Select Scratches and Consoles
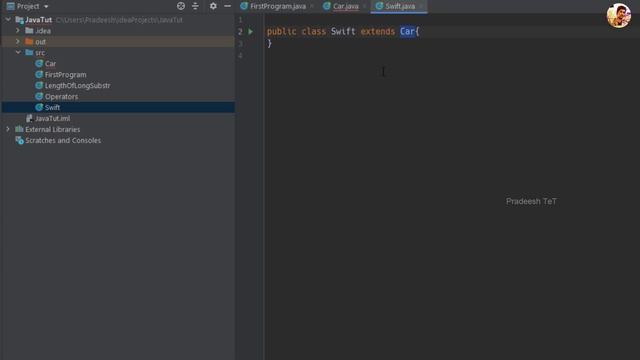Viewport: 640px width, 360px height. [63, 140]
